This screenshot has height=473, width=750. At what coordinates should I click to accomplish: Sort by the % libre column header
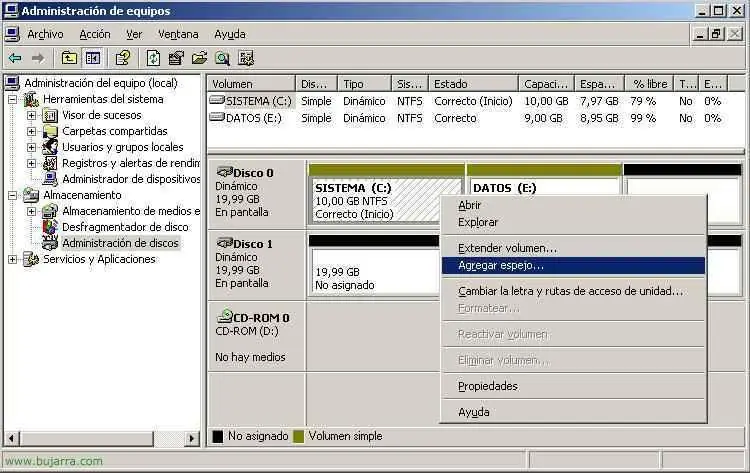pyautogui.click(x=650, y=84)
